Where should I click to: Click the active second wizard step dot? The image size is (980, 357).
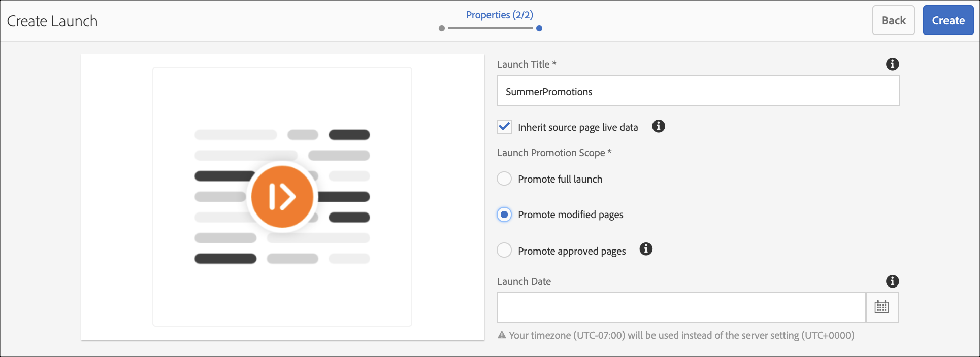(539, 28)
